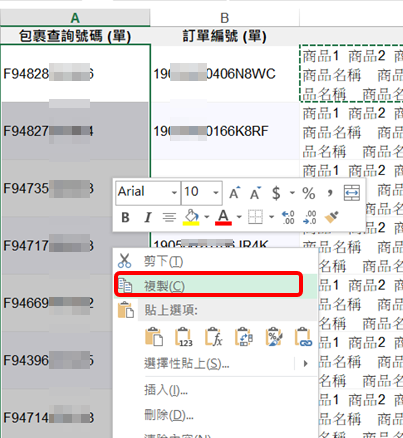This screenshot has width=403, height=438.
Task: Open the Arial font name dropdown
Action: point(174,193)
